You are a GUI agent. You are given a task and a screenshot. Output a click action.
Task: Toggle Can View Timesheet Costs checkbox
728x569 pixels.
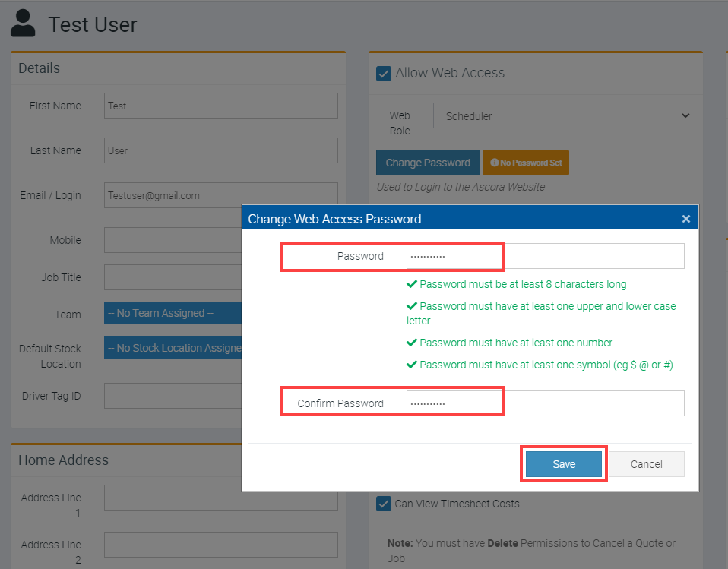pyautogui.click(x=384, y=504)
